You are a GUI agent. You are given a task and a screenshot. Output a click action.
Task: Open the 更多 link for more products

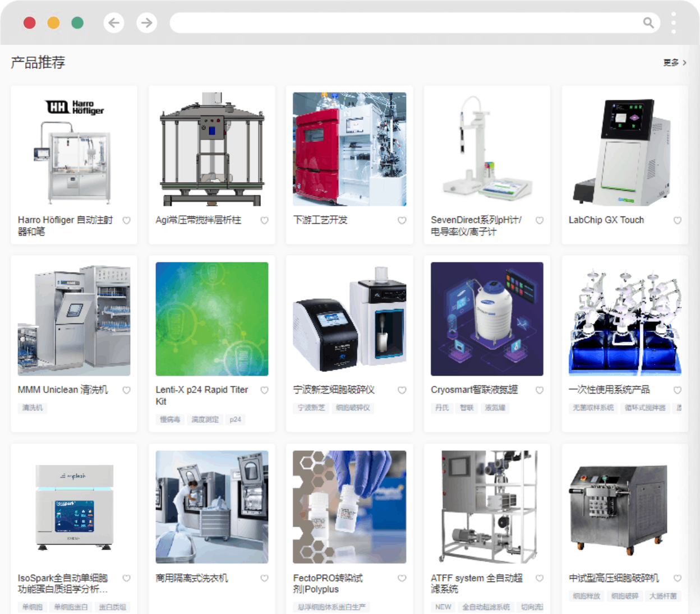tap(675, 63)
